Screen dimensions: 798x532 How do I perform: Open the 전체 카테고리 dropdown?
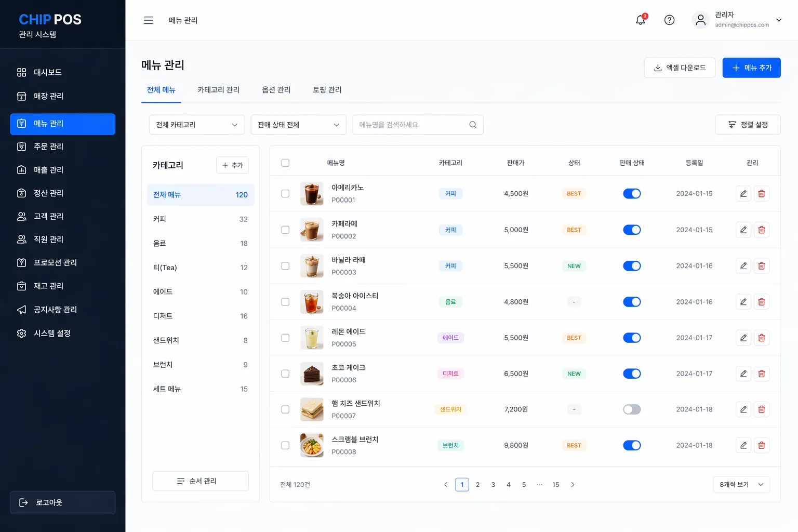click(x=197, y=125)
